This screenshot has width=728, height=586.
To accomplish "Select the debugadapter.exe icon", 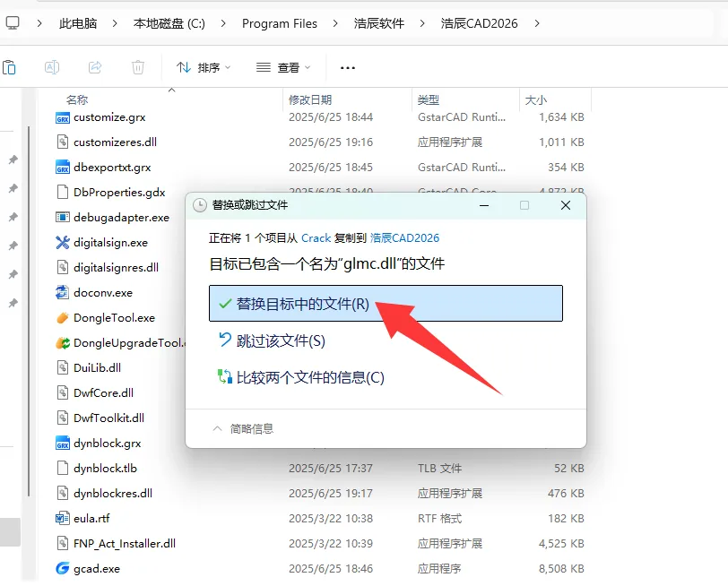I will 62,218.
